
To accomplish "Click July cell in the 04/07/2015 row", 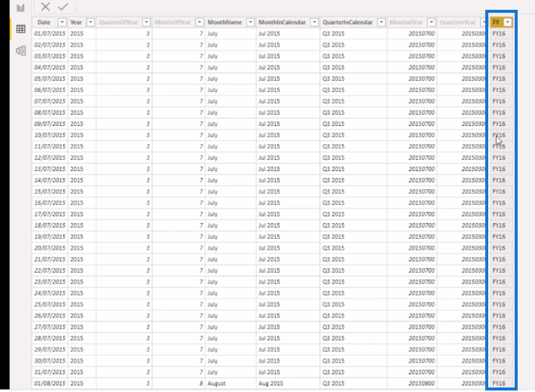I will coord(231,67).
